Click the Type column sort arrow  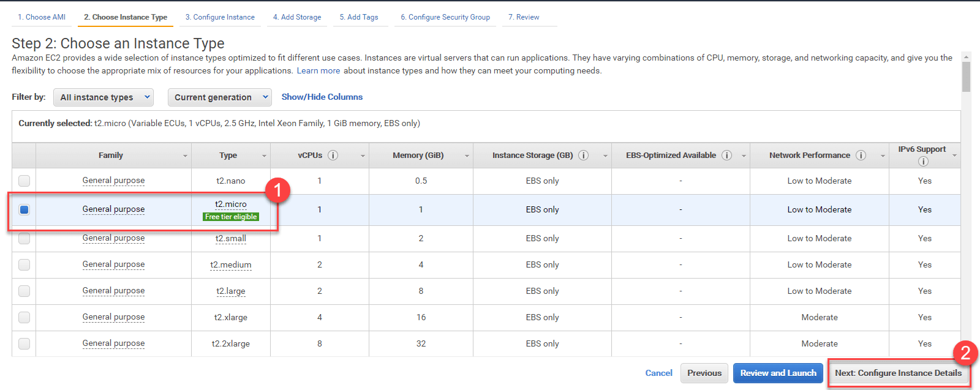click(x=264, y=156)
